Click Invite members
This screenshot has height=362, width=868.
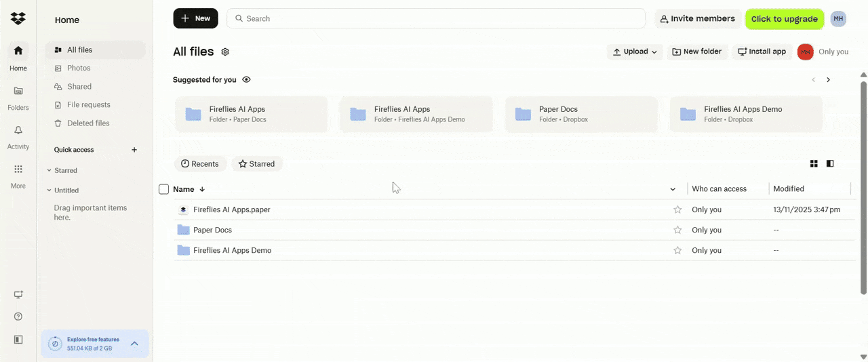(697, 19)
